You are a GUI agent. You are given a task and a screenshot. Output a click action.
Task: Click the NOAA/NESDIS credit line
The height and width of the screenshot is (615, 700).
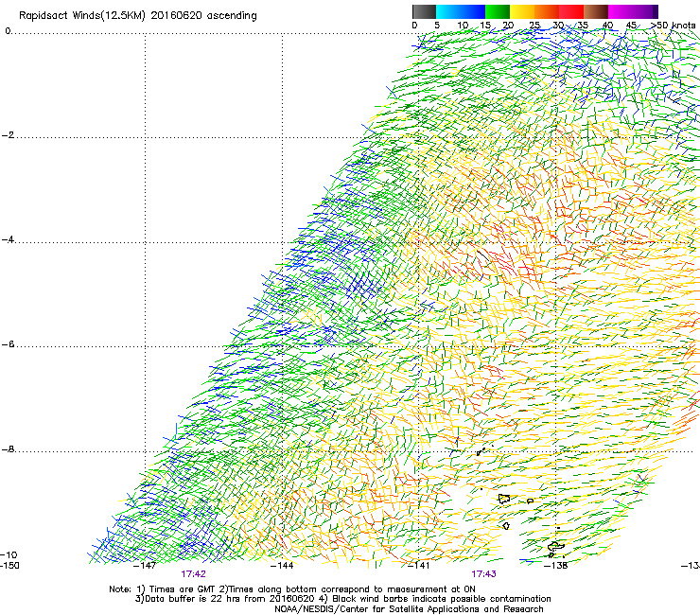coord(409,609)
